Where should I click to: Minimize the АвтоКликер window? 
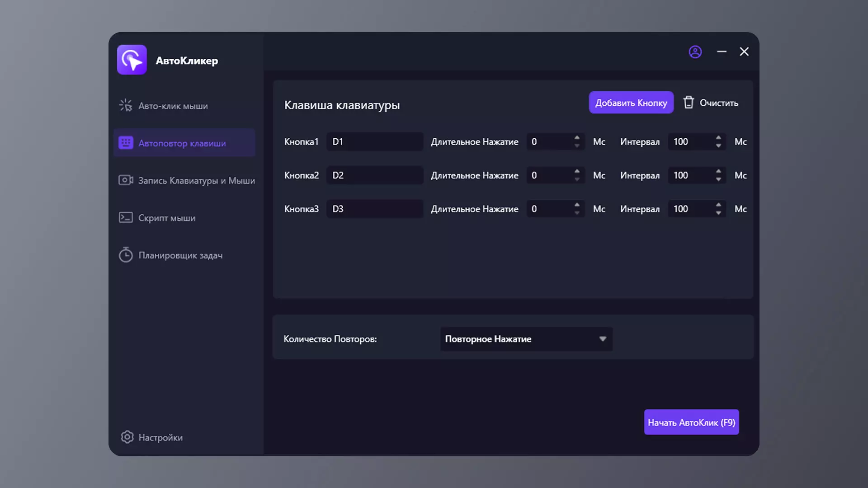point(722,52)
